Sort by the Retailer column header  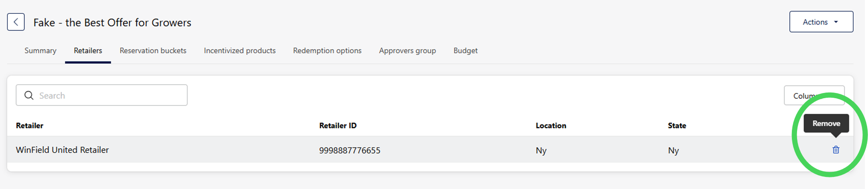(x=29, y=125)
